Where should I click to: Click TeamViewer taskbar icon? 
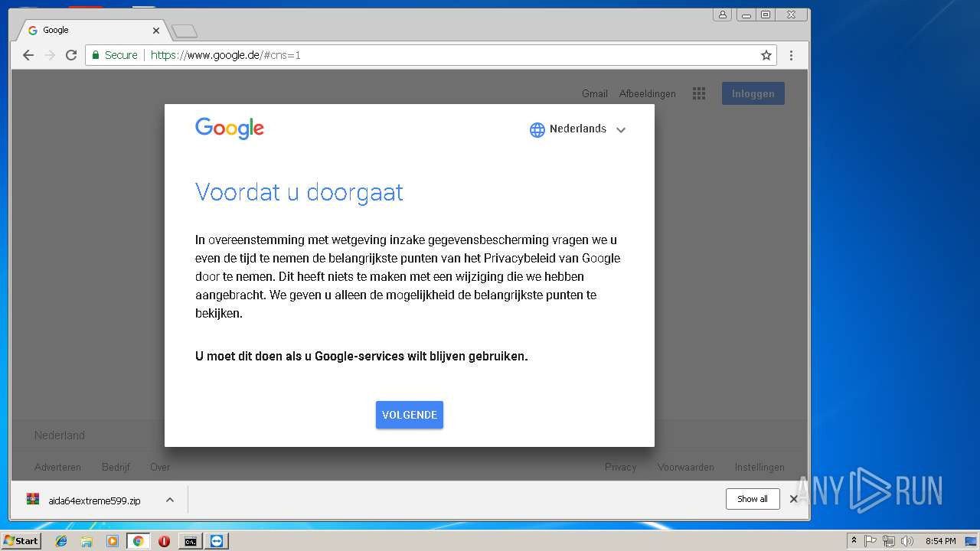[217, 541]
